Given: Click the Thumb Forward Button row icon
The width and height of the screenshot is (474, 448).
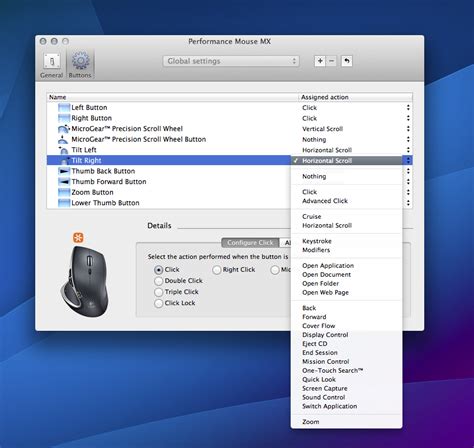Looking at the screenshot, I should point(64,182).
